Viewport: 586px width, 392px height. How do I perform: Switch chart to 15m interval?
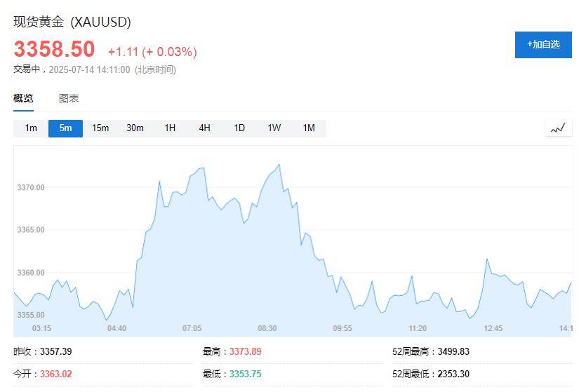point(100,128)
